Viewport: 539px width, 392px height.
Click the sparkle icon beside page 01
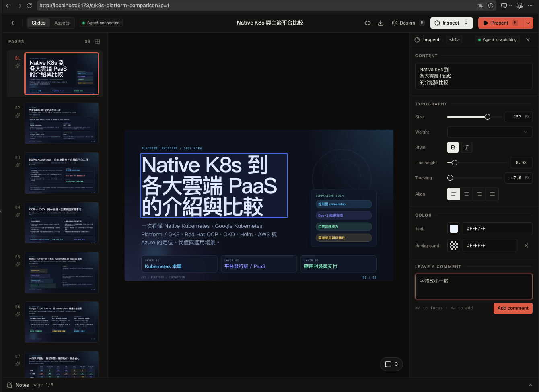[x=18, y=66]
